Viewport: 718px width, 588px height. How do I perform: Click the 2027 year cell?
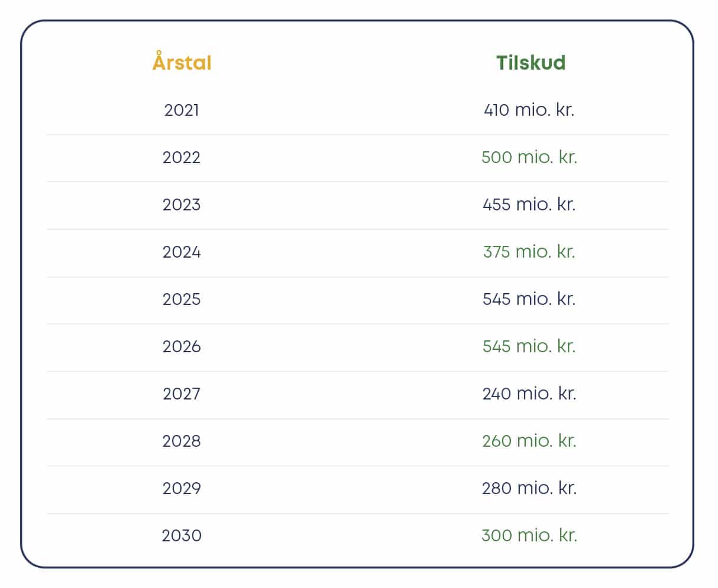[x=182, y=394]
